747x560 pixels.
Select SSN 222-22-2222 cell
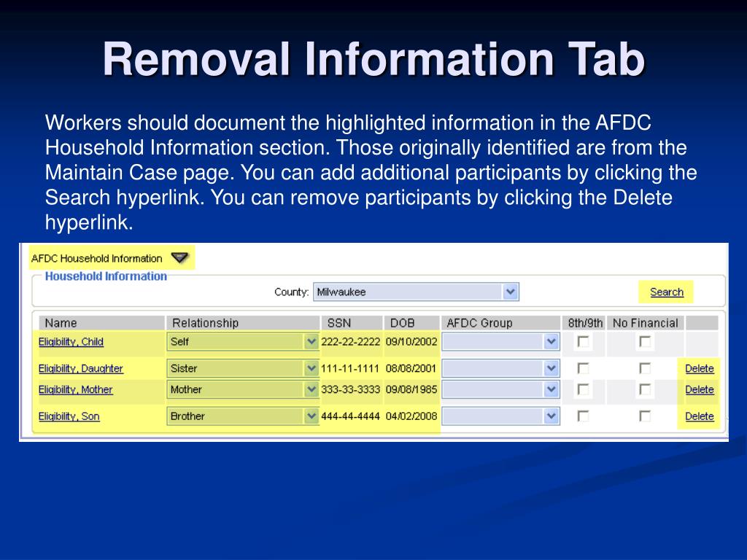351,341
